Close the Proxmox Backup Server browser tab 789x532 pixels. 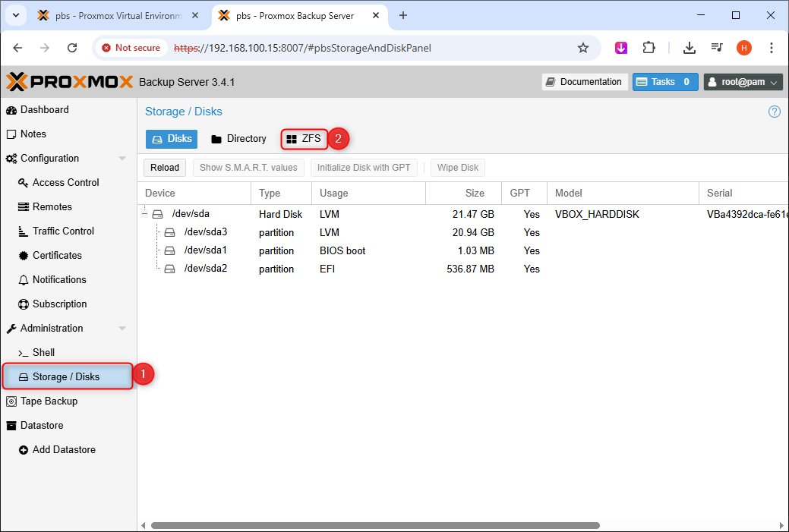376,16
